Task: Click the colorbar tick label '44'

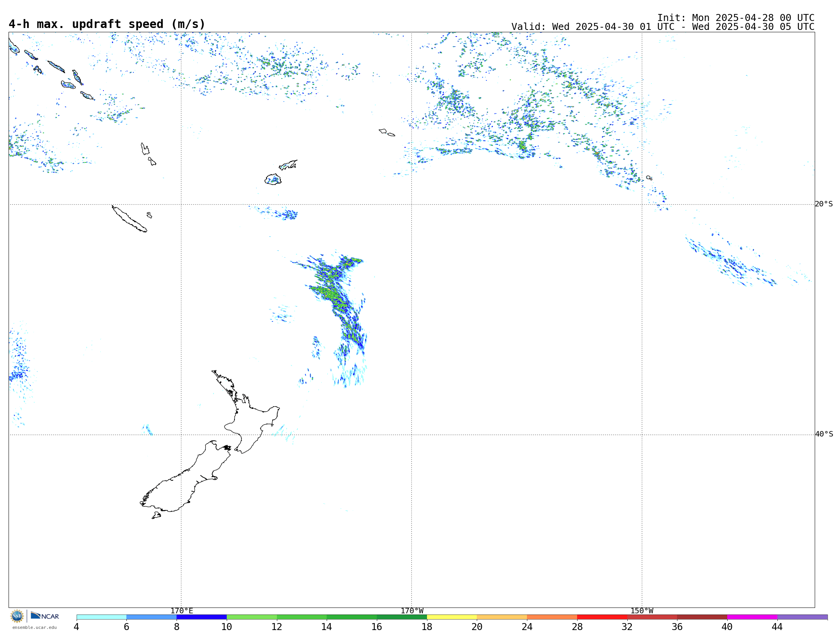Action: coord(777,627)
